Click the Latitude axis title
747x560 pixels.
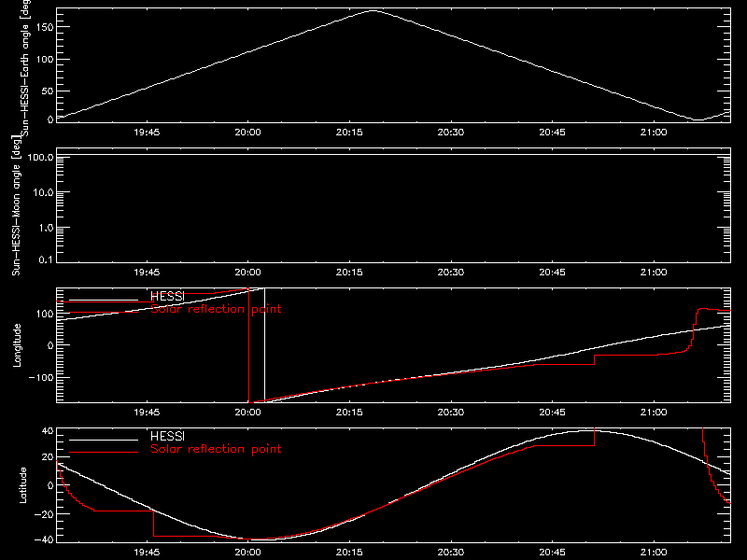[22, 485]
